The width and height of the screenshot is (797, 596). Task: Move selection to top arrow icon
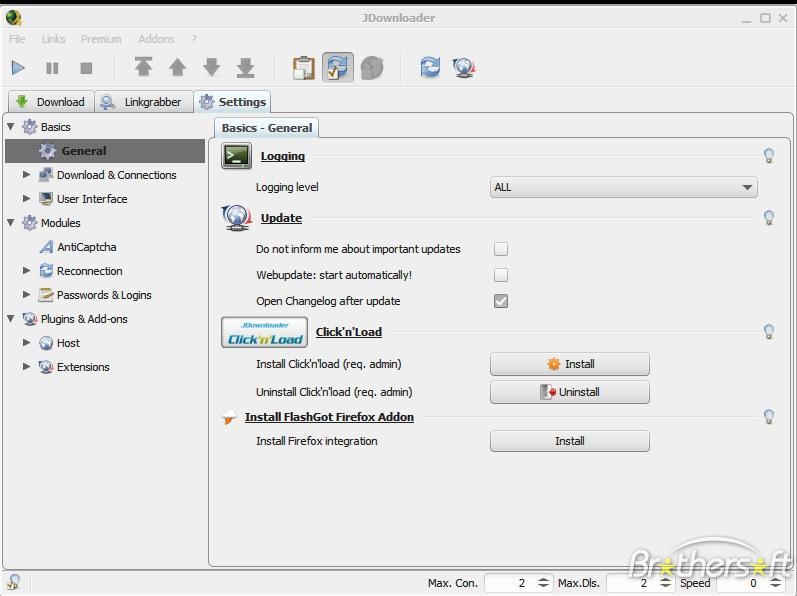(144, 67)
